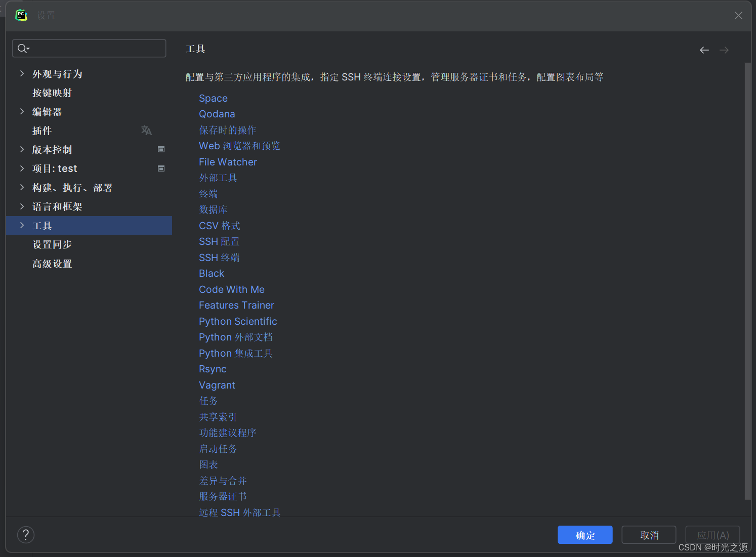Open the 差异与合并 link
This screenshot has height=557, width=756.
(223, 481)
